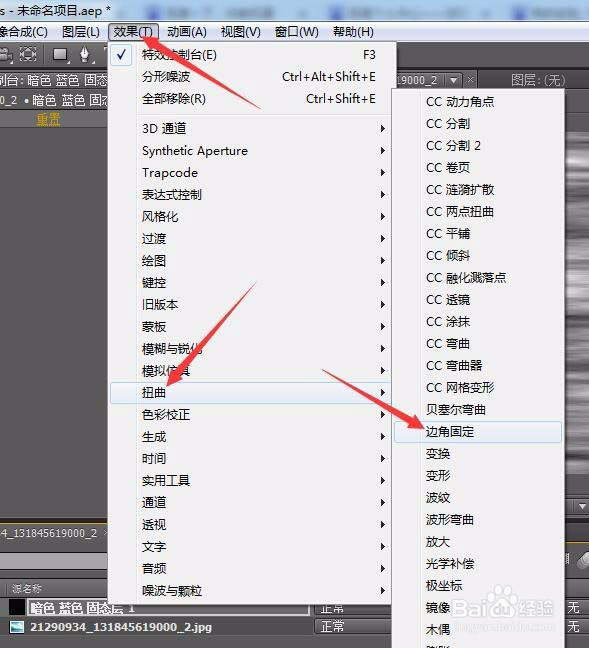The width and height of the screenshot is (589, 648).
Task: Expand the 扭曲 submenu
Action: [250, 392]
